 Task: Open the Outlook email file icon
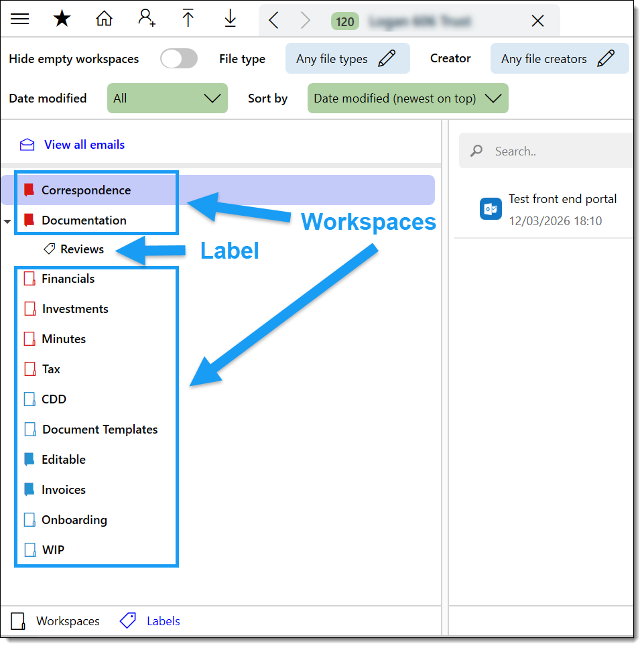point(491,209)
